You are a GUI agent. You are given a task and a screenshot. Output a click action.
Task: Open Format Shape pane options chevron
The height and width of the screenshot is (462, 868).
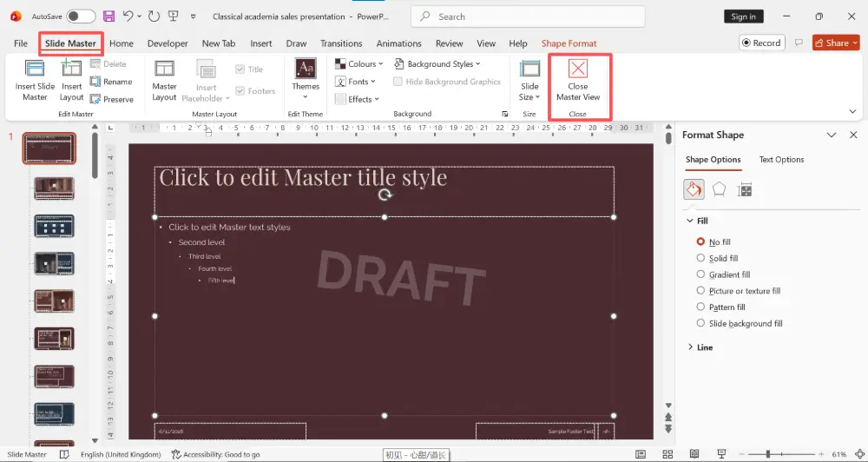click(832, 135)
